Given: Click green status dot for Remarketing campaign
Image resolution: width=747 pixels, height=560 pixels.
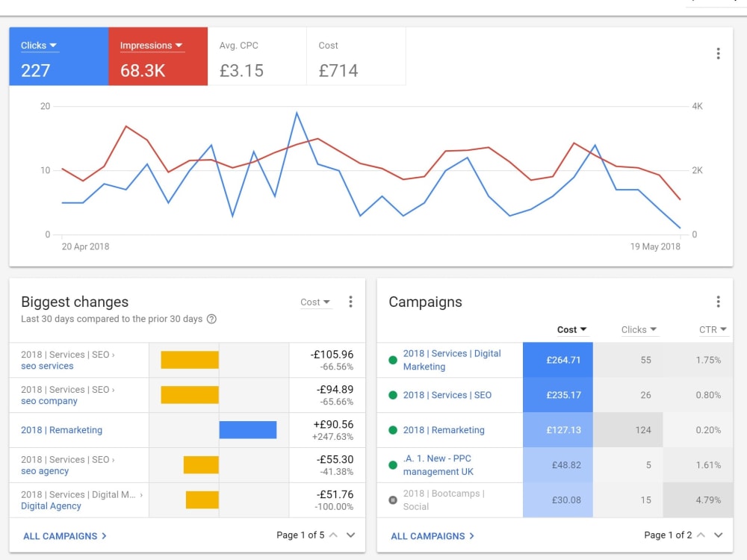Looking at the screenshot, I should pos(393,430).
